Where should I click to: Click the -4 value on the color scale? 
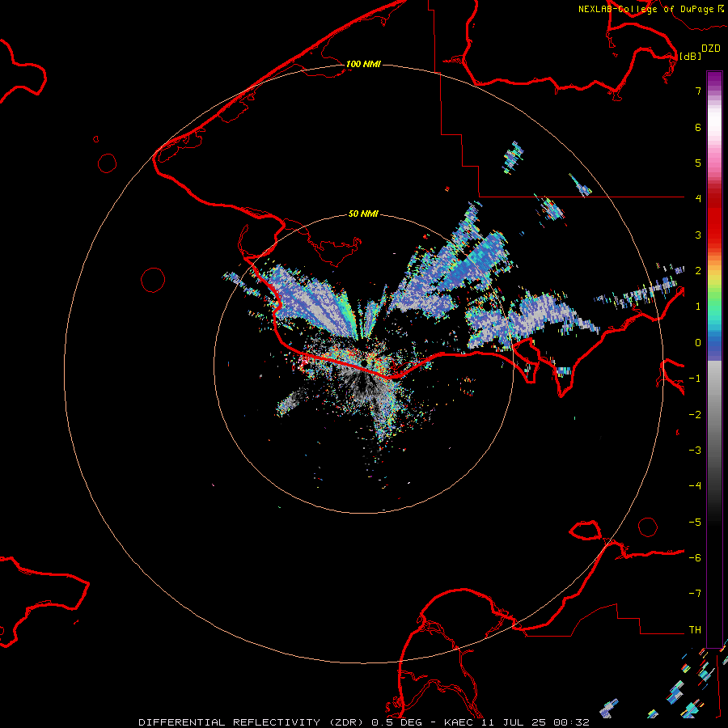695,486
